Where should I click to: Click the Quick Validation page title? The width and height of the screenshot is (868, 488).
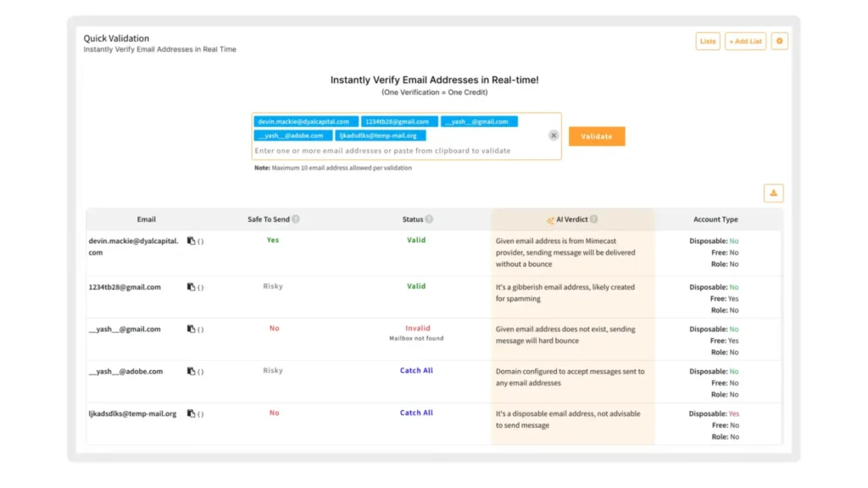(116, 38)
